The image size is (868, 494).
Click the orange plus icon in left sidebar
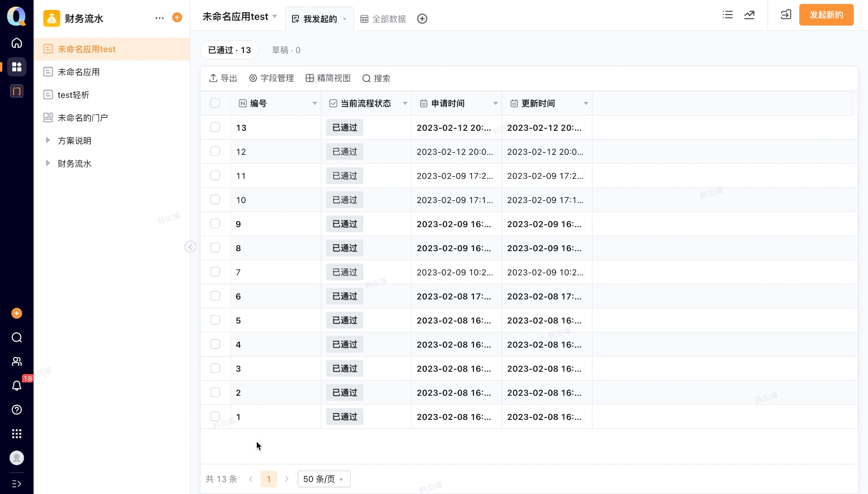[16, 313]
